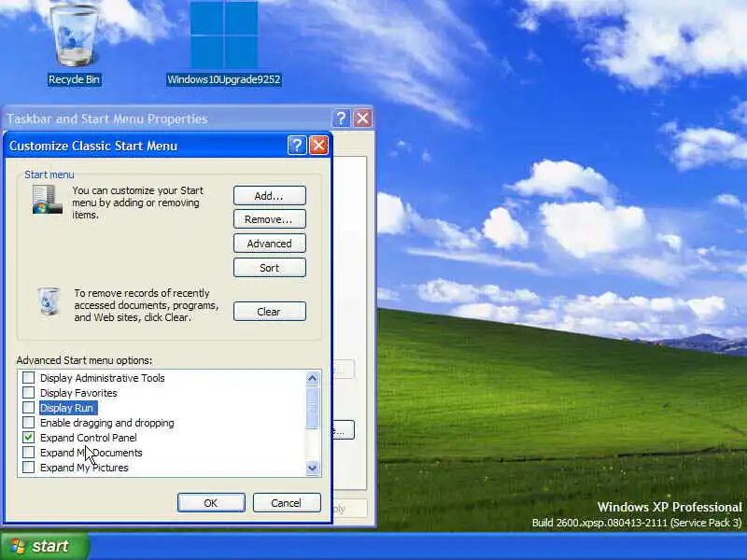Screen dimensions: 747x560
Task: Click the Start menu computer icon in dialog
Action: pyautogui.click(x=48, y=200)
